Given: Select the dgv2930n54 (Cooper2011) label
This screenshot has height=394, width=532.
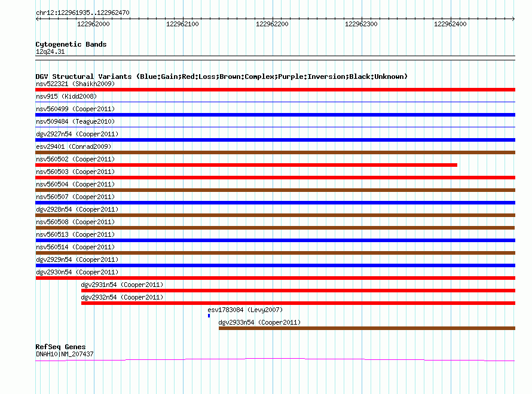Looking at the screenshot, I should (77, 272).
